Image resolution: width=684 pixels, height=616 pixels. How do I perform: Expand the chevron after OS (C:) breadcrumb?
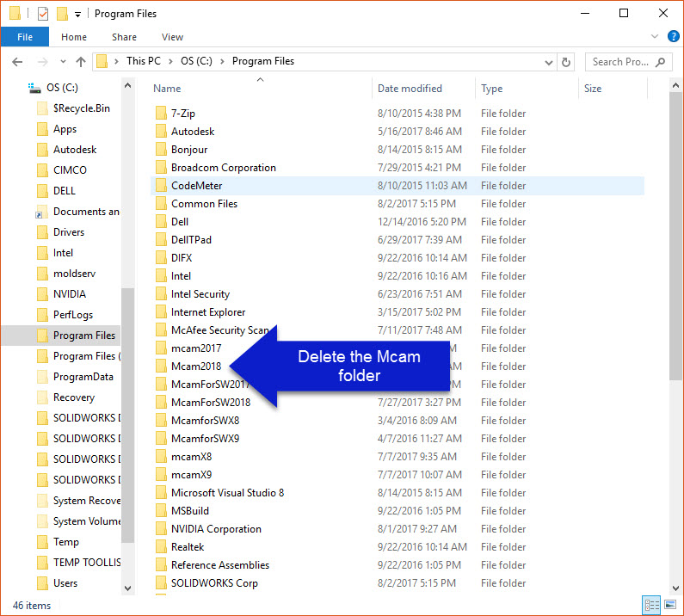[222, 61]
